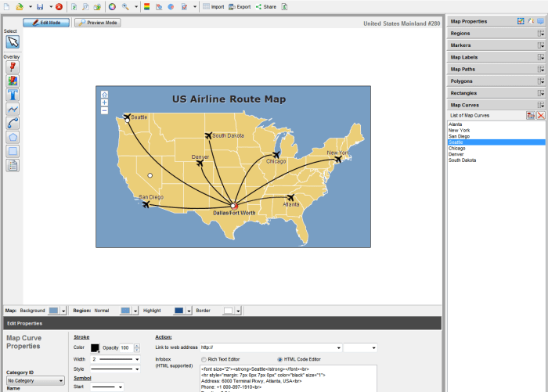Screen dimensions: 548x392
Task: Click the Opacity stepper arrows
Action: pos(137,348)
